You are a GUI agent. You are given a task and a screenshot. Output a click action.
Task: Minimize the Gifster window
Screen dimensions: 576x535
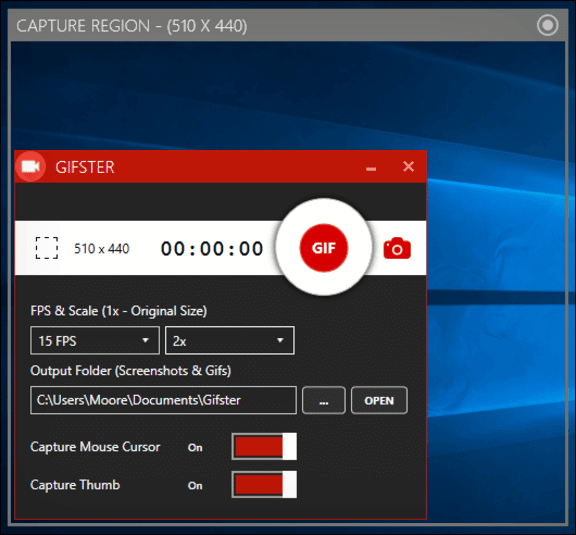pos(371,168)
